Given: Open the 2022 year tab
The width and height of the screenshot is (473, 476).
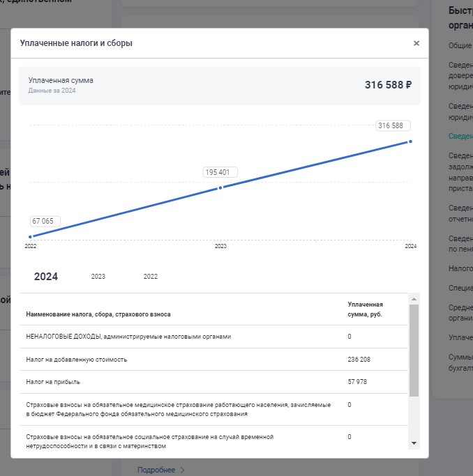Looking at the screenshot, I should (x=151, y=277).
